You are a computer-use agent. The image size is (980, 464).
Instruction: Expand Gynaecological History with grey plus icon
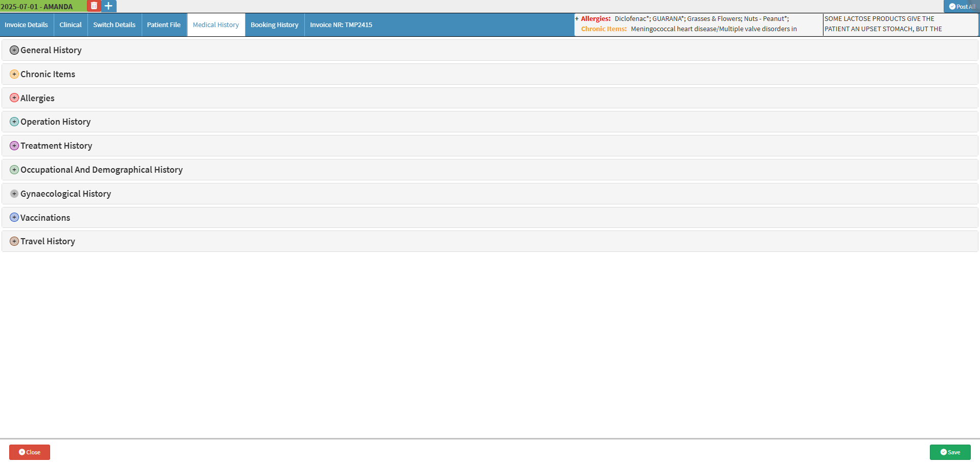[14, 194]
